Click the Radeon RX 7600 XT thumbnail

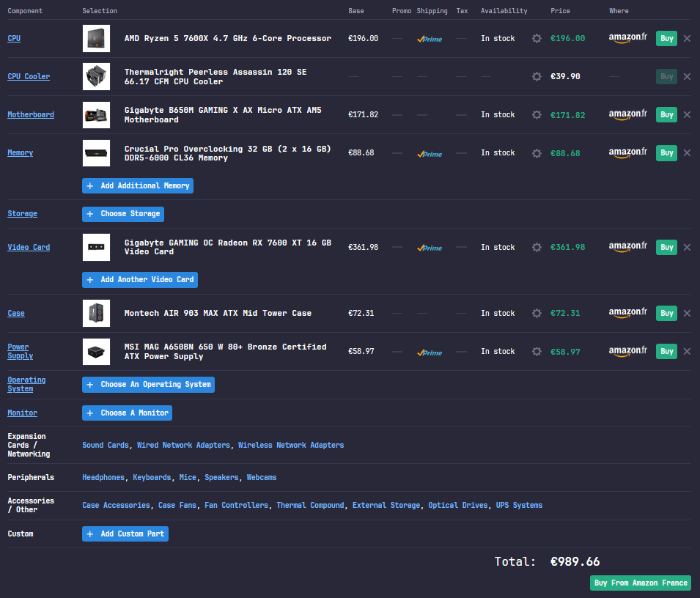pyautogui.click(x=97, y=247)
